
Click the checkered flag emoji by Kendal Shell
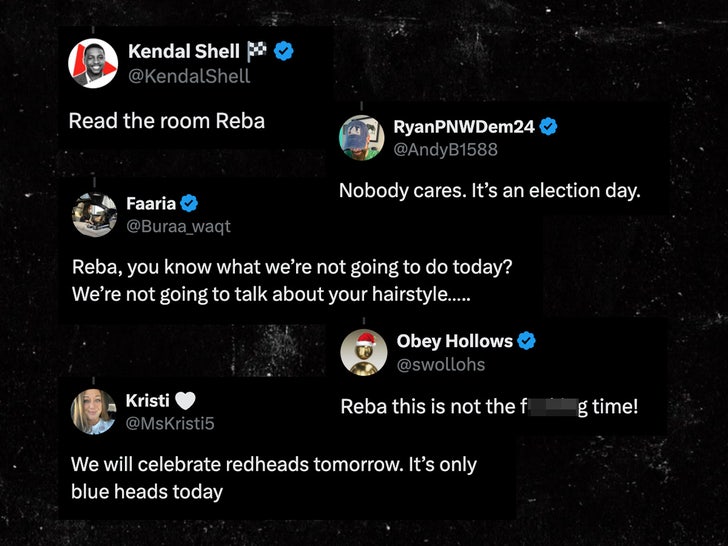pos(256,52)
